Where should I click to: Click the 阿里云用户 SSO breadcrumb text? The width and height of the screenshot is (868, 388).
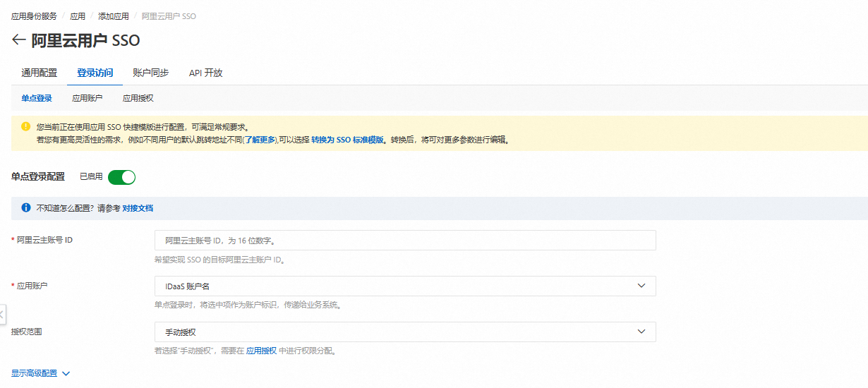pos(169,16)
